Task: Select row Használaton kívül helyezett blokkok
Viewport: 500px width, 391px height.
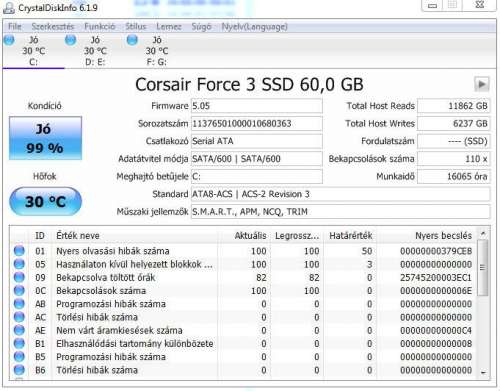Action: 243,264
